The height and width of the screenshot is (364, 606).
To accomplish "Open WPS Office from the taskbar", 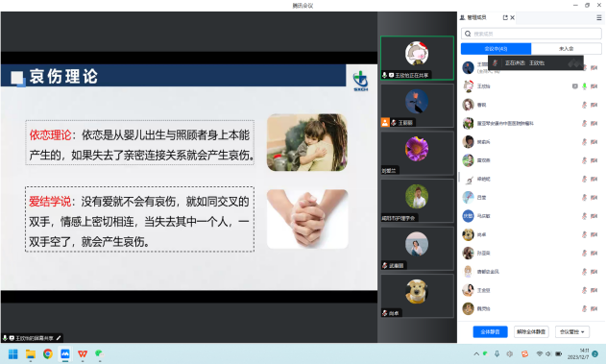I will (83, 354).
